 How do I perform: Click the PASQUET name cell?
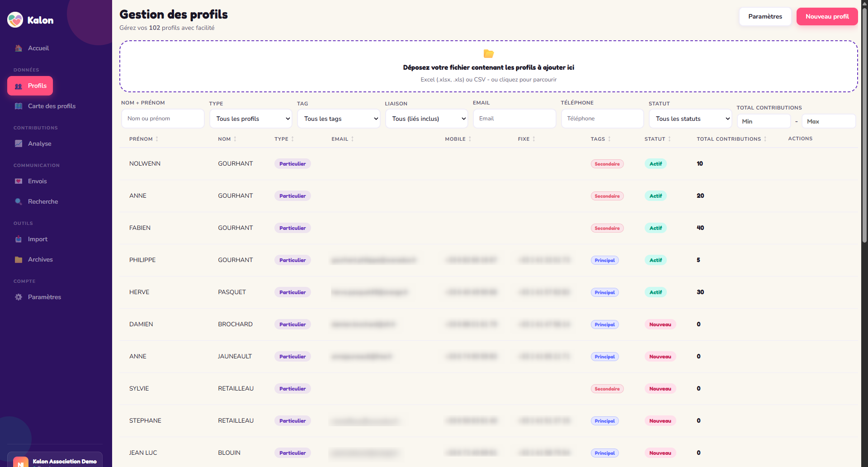point(232,292)
